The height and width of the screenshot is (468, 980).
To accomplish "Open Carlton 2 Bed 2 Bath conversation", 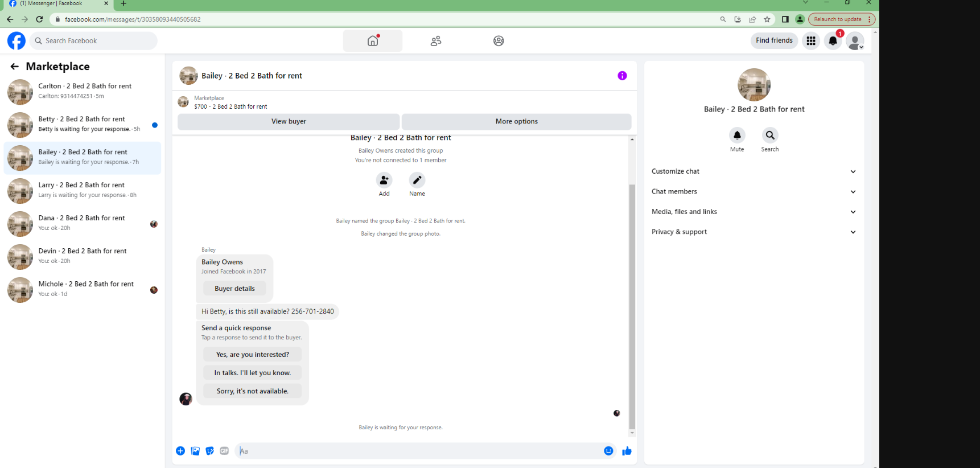I will pos(83,92).
